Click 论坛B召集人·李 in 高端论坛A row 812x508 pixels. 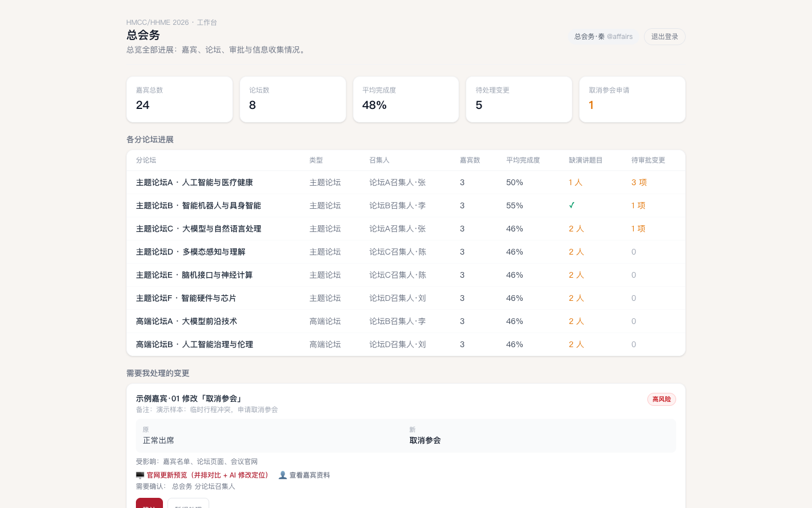(398, 321)
